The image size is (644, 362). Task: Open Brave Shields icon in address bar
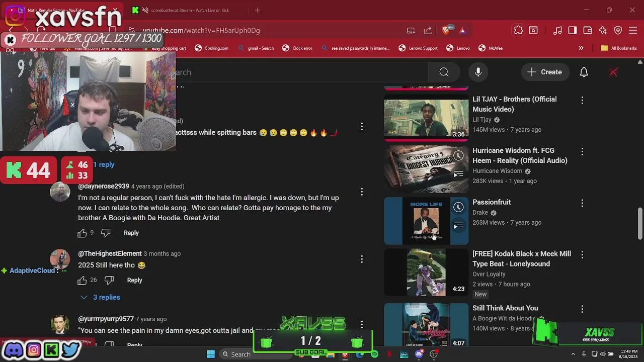[x=447, y=31]
